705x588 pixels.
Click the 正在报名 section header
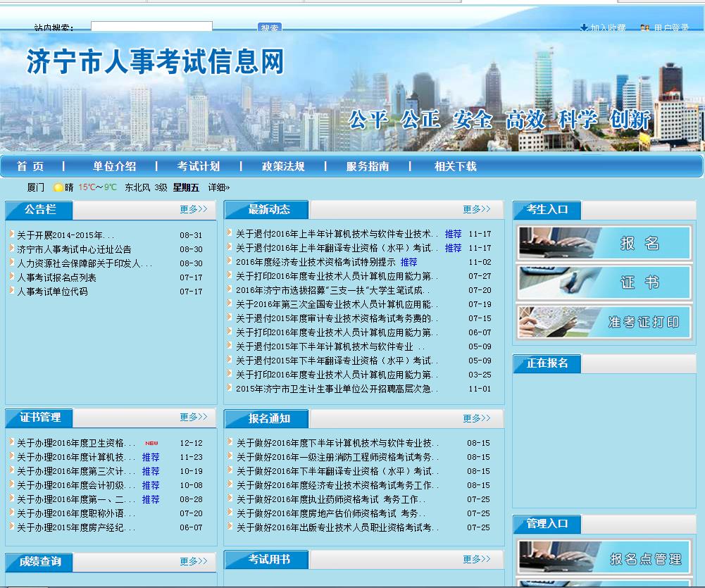tap(547, 363)
